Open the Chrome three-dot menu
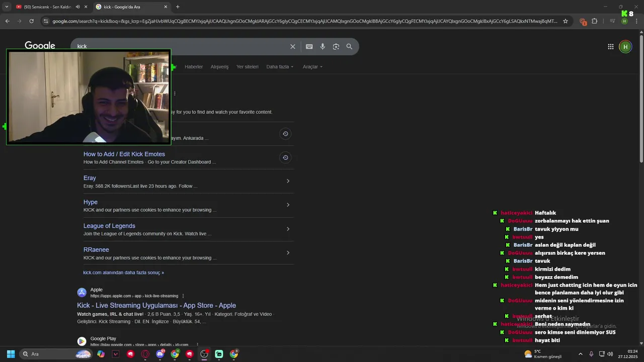644x362 pixels. [636, 21]
